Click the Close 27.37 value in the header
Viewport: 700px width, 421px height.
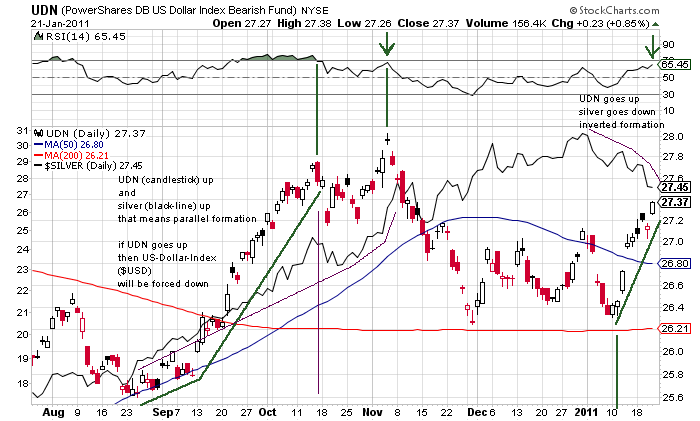point(428,23)
